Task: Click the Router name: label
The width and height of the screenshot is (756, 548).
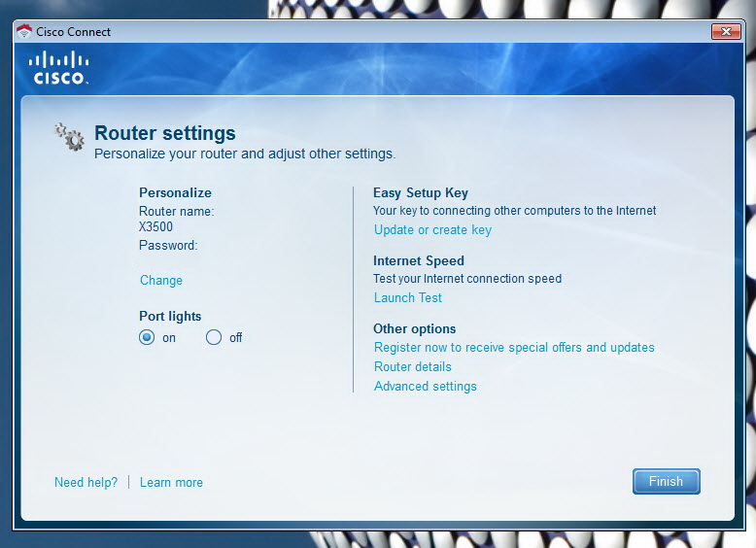Action: click(177, 211)
